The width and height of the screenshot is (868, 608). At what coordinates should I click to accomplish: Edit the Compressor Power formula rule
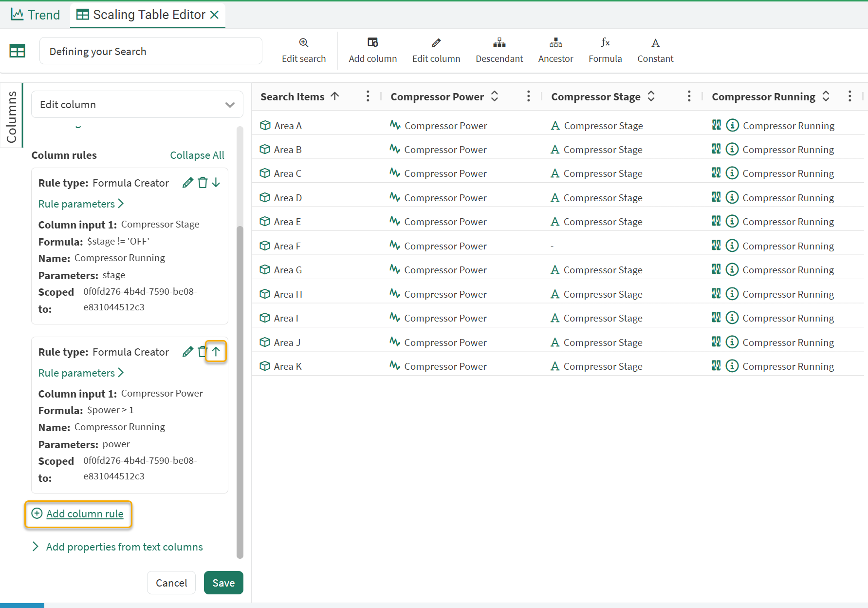187,352
